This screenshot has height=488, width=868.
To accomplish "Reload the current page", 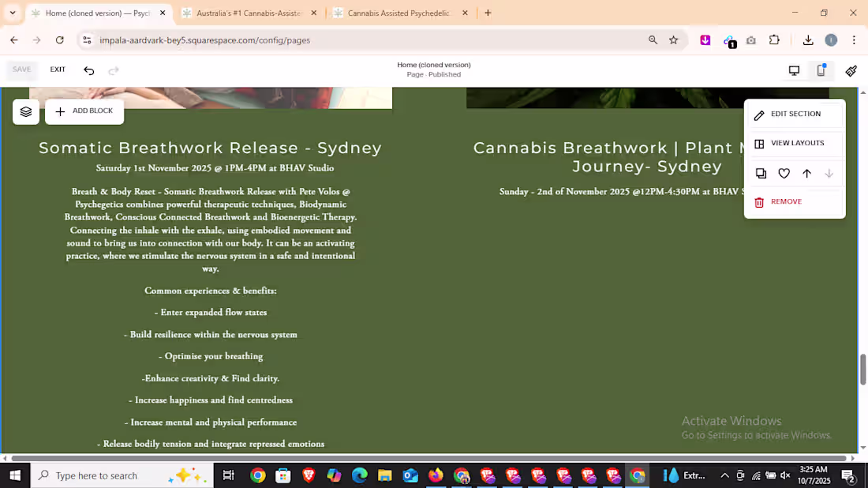I will [x=60, y=40].
